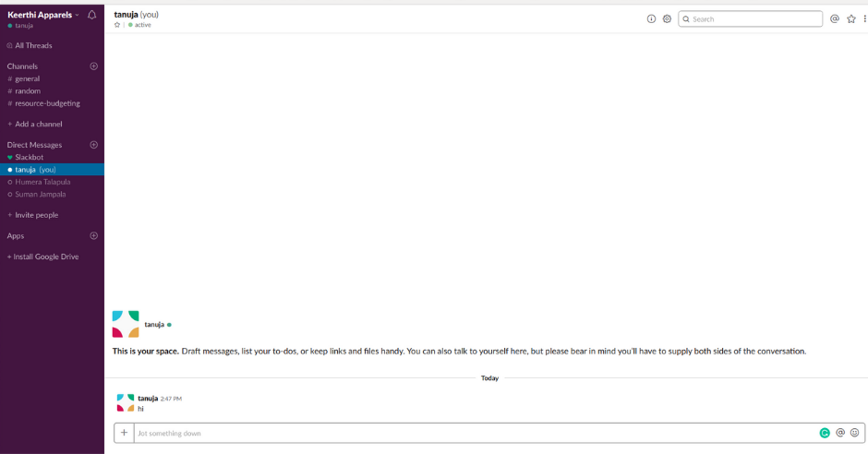
Task: Open more options vertical dots menu
Action: (864, 18)
